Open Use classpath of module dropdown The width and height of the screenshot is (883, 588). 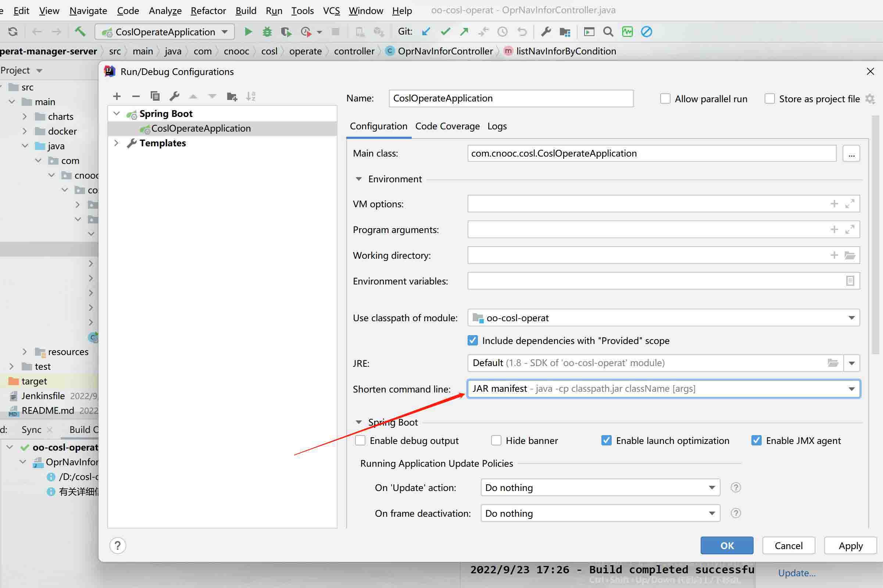point(663,318)
